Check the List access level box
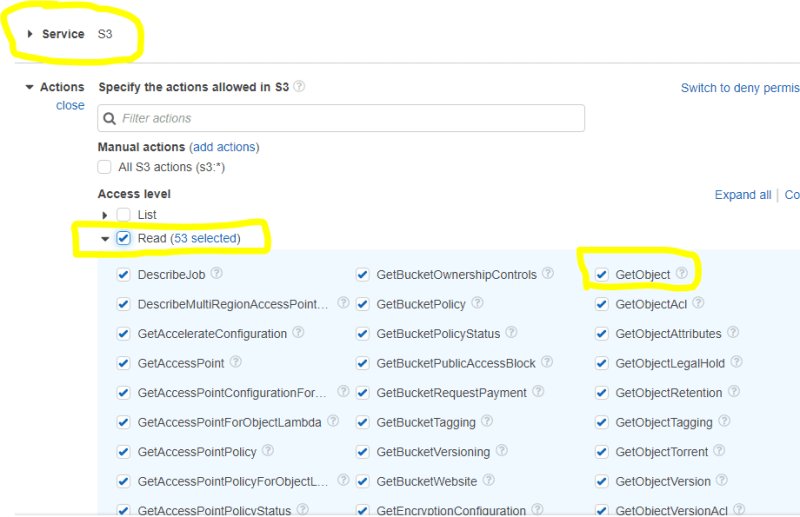 click(123, 214)
